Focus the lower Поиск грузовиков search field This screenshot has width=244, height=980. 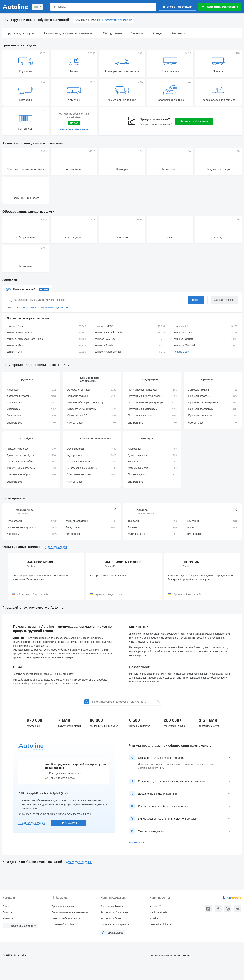click(x=122, y=702)
